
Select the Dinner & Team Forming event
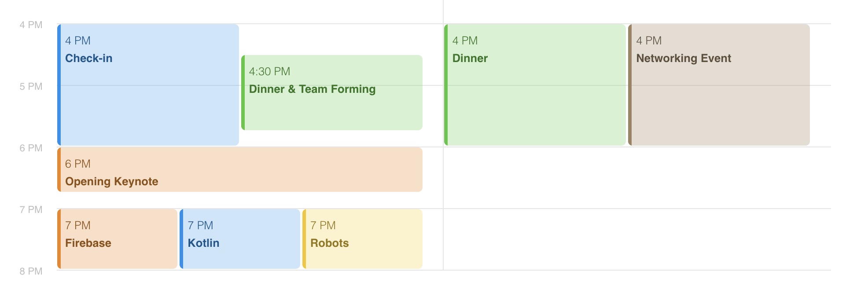332,92
